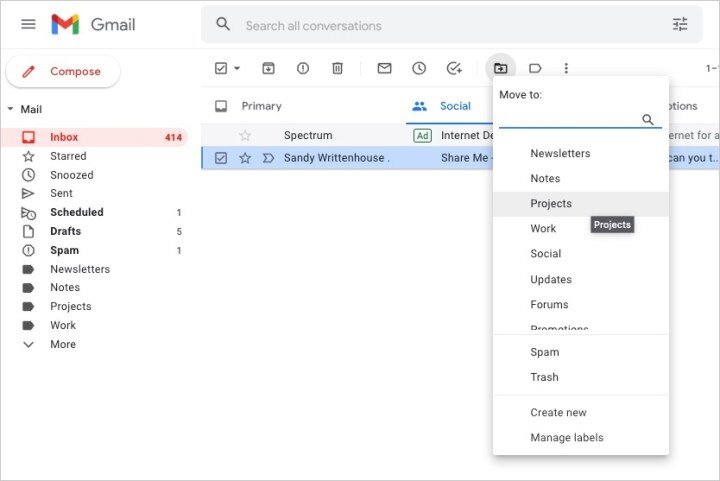Click the Search all conversations field

451,25
